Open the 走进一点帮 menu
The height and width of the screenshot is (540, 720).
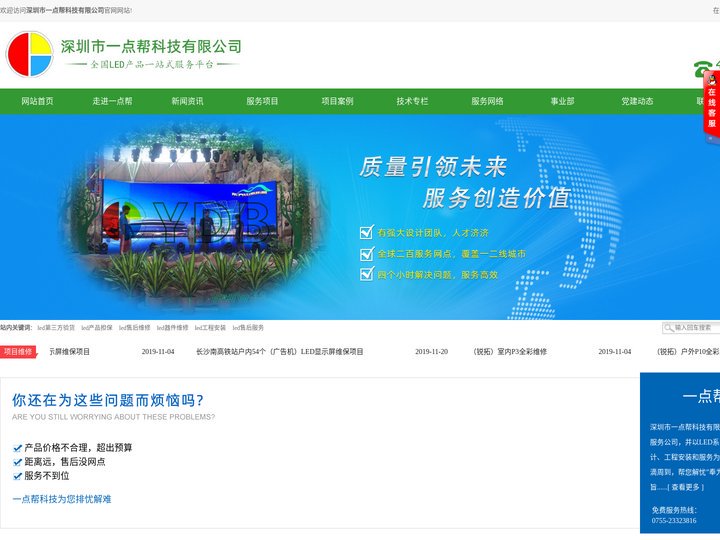point(112,101)
